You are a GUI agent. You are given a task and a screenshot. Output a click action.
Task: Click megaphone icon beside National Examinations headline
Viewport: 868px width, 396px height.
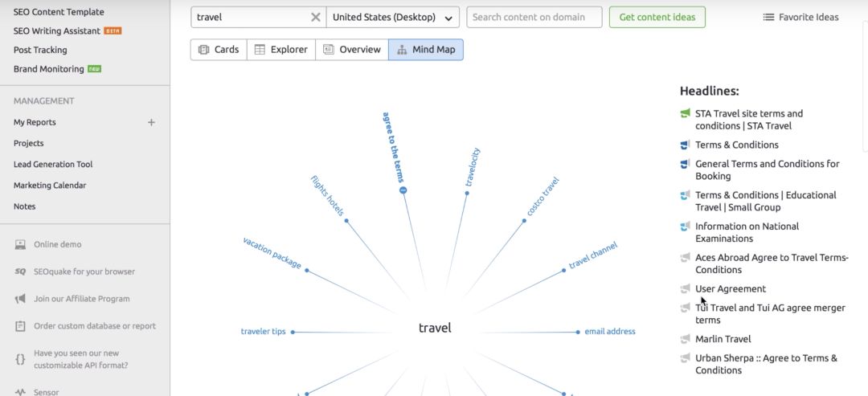(686, 227)
